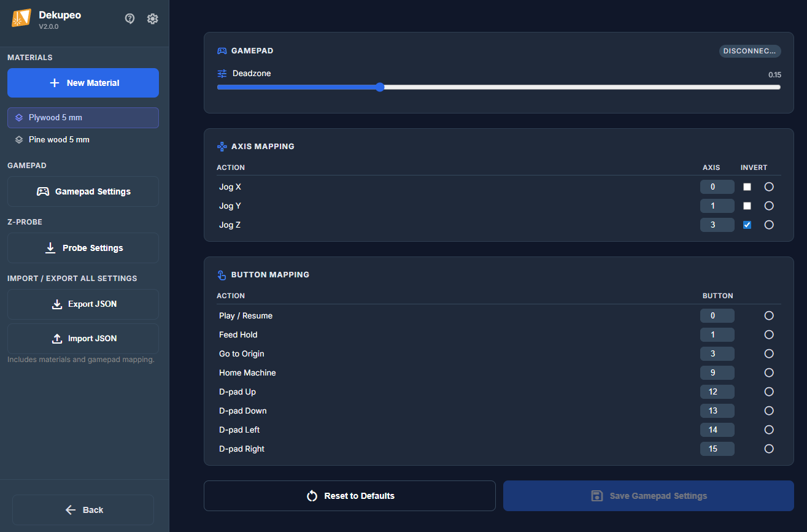Create a New Material
The image size is (807, 532).
pos(83,83)
